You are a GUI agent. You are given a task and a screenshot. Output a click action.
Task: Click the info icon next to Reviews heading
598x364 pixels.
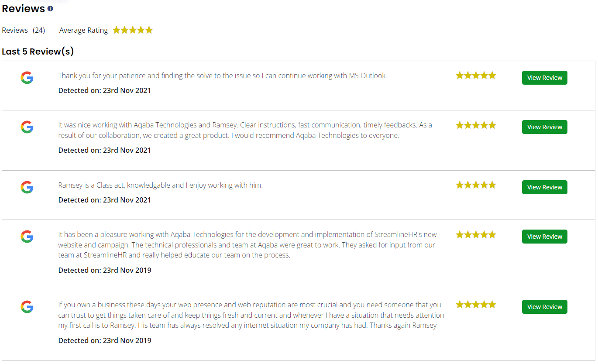(x=50, y=9)
